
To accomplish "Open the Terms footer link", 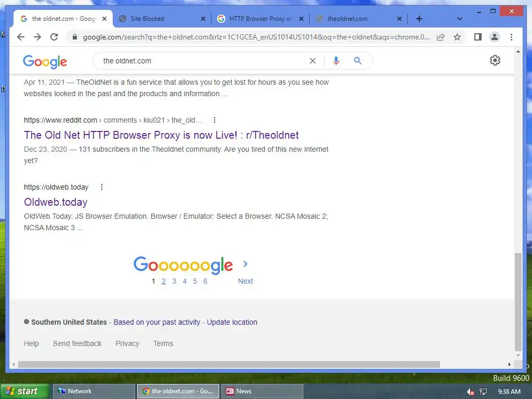I will pyautogui.click(x=163, y=344).
